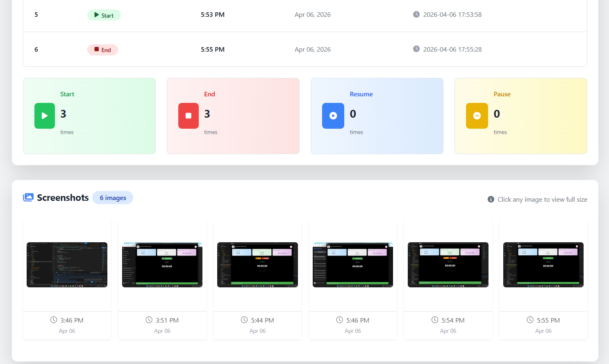This screenshot has width=609, height=364.
Task: Click the clock icon in row 6
Action: click(416, 49)
